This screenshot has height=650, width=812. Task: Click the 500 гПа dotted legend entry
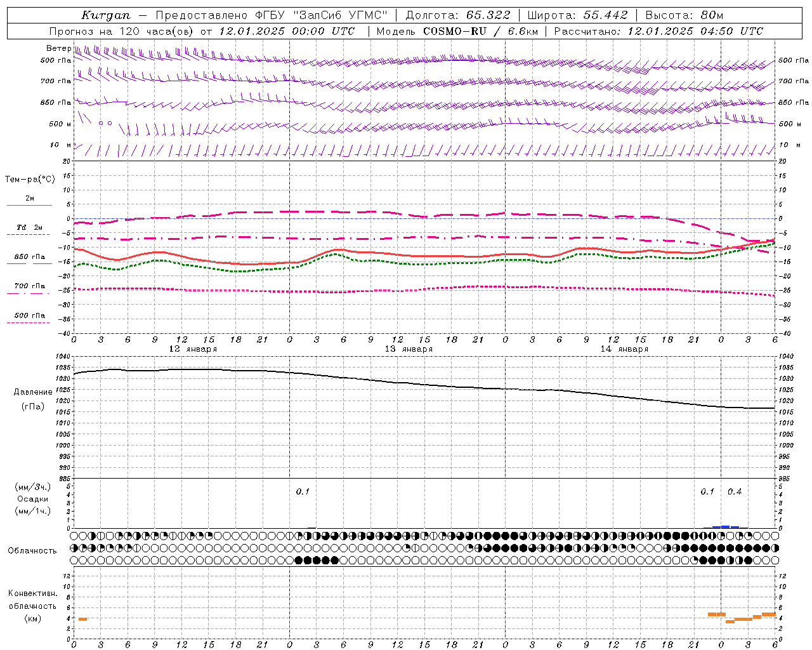pos(29,315)
